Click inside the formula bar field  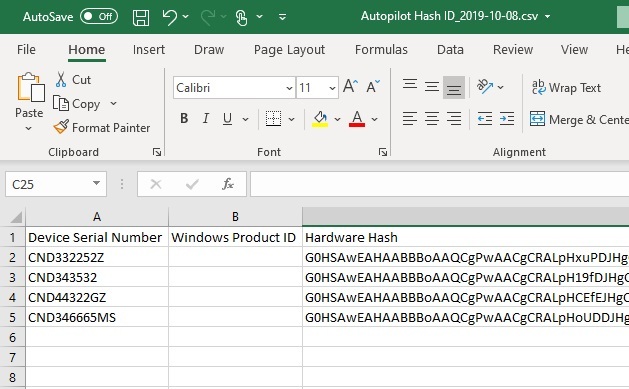440,184
